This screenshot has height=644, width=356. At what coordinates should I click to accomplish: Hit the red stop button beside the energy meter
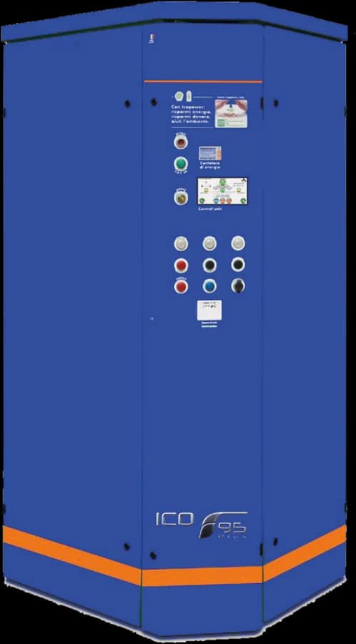click(180, 142)
